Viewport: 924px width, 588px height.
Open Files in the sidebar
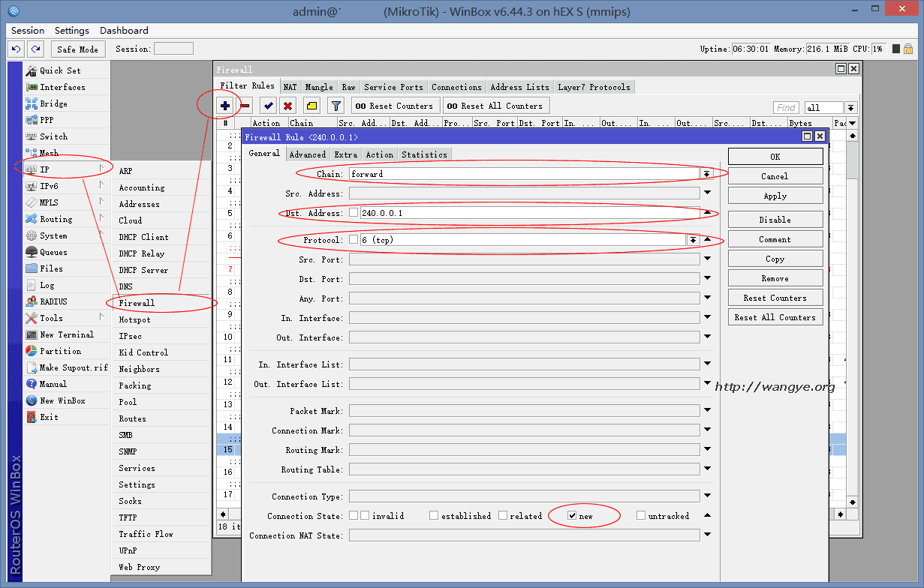[x=51, y=268]
